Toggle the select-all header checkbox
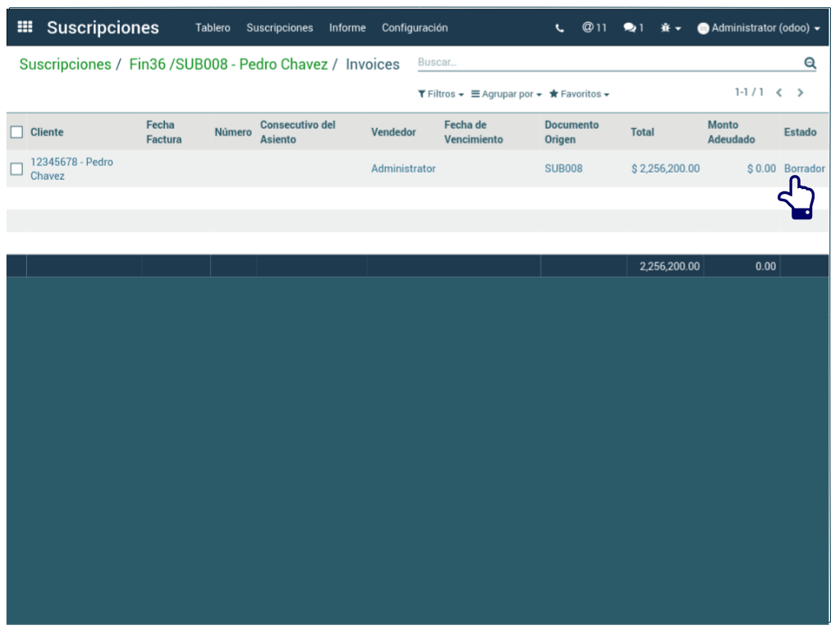 tap(16, 132)
